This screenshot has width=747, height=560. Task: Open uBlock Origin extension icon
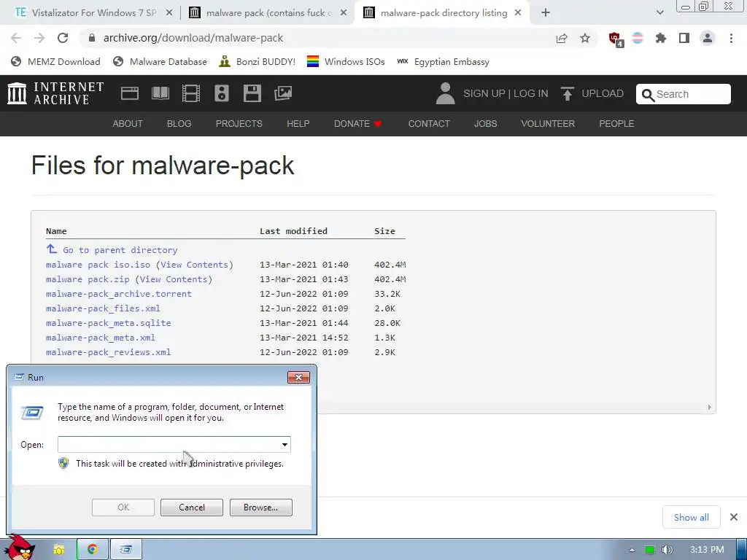(x=616, y=39)
